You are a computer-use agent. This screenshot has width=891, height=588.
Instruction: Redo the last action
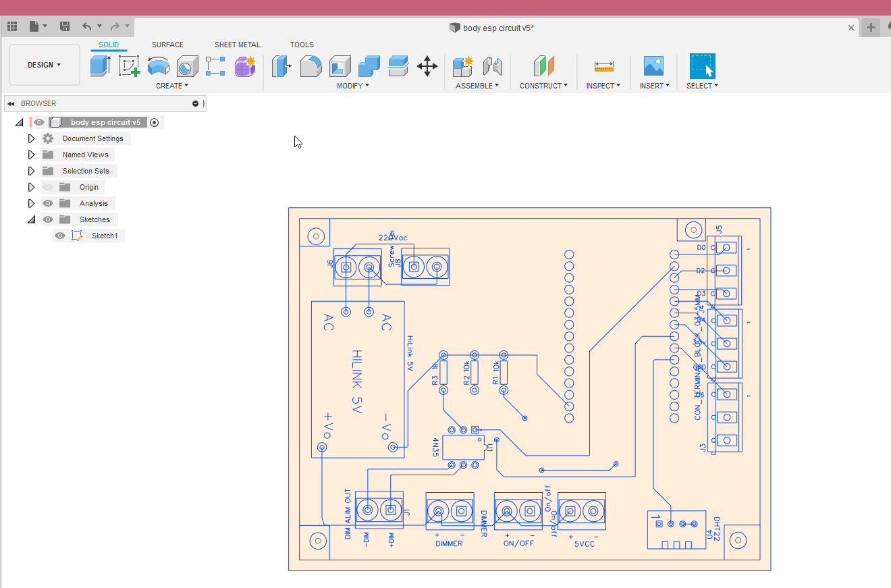pyautogui.click(x=115, y=27)
